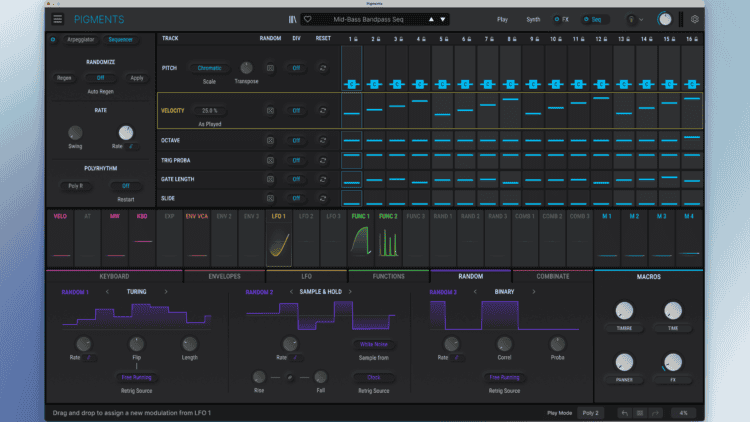Open Pitch track Div dropdown

coord(296,68)
